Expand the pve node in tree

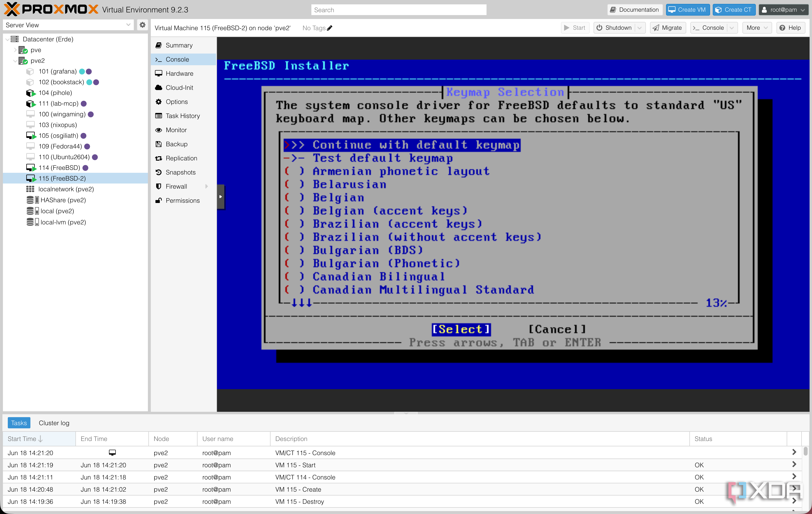coord(15,50)
